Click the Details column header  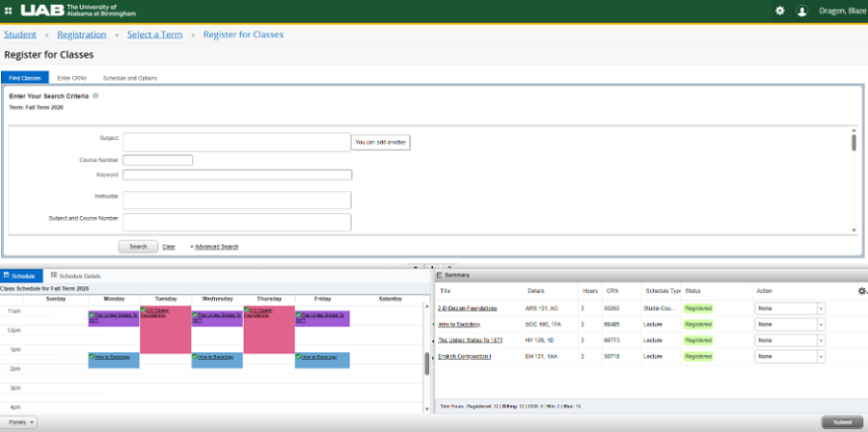click(x=536, y=291)
